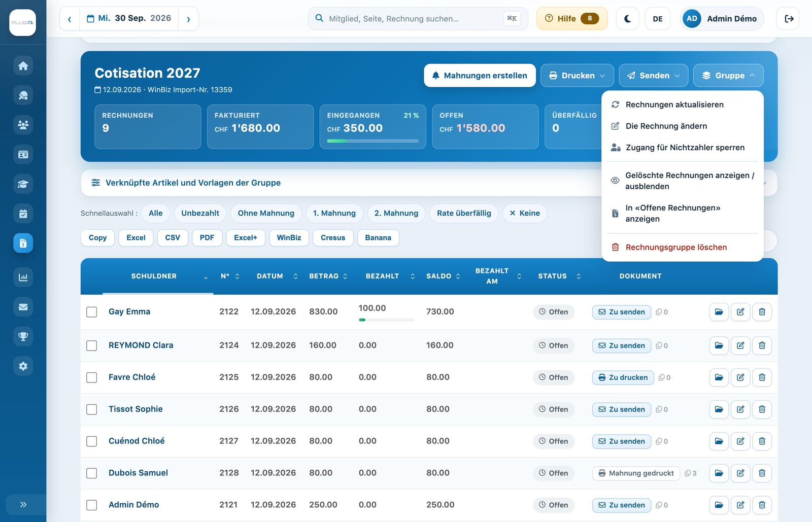Tick the checkbox next to Dubois Samuel

click(x=92, y=473)
